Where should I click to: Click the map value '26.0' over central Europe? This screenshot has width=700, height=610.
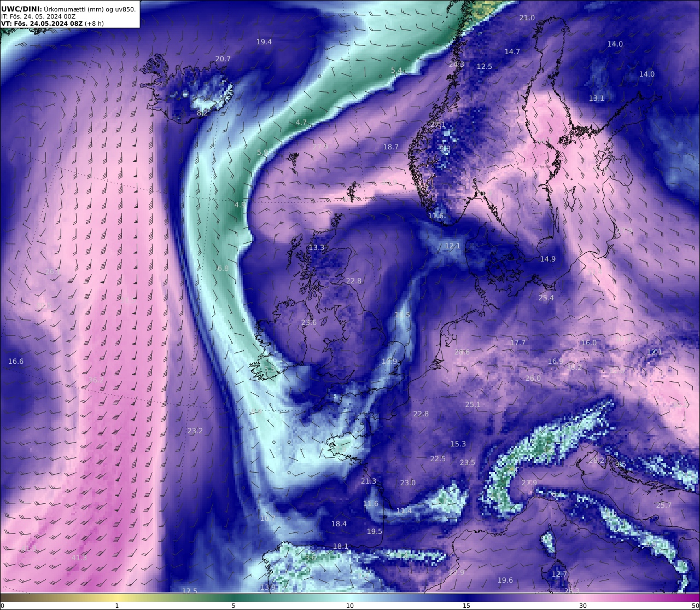click(x=533, y=379)
